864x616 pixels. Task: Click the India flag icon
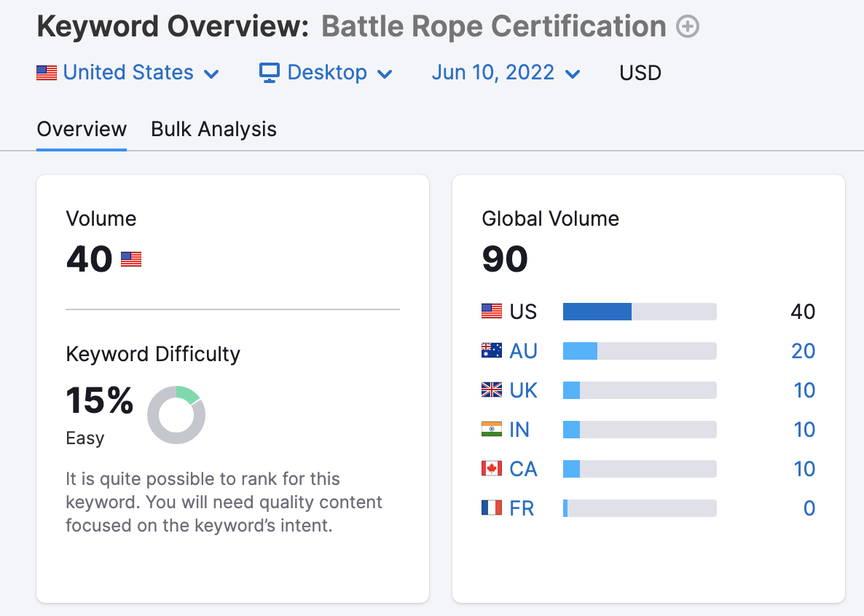492,430
